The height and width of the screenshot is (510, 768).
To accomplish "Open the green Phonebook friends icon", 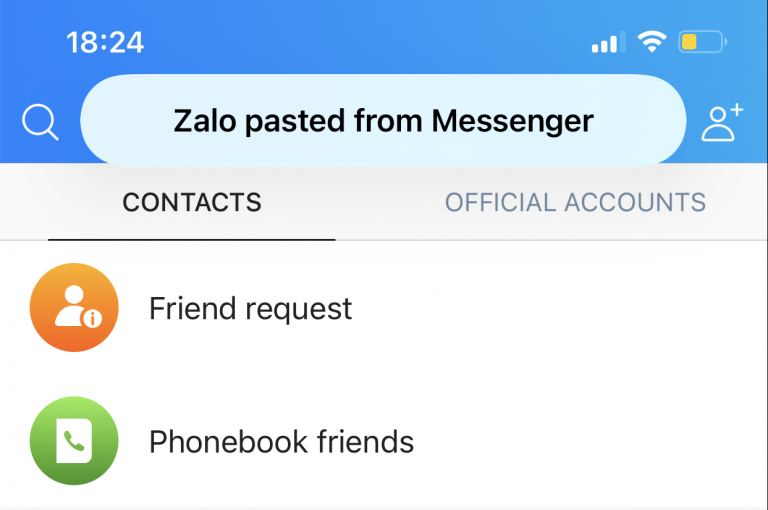I will 74,441.
